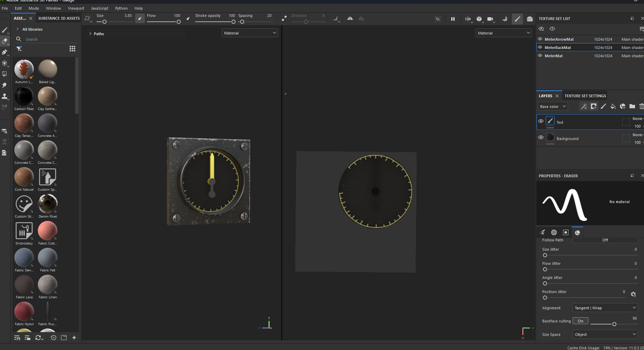Toggle visibility of MeterArrowMat texture set

click(540, 39)
